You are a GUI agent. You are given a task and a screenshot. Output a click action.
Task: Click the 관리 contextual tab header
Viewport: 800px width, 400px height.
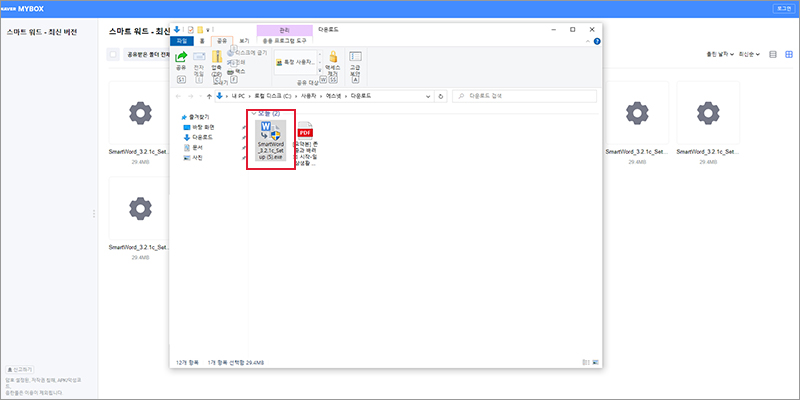[284, 30]
